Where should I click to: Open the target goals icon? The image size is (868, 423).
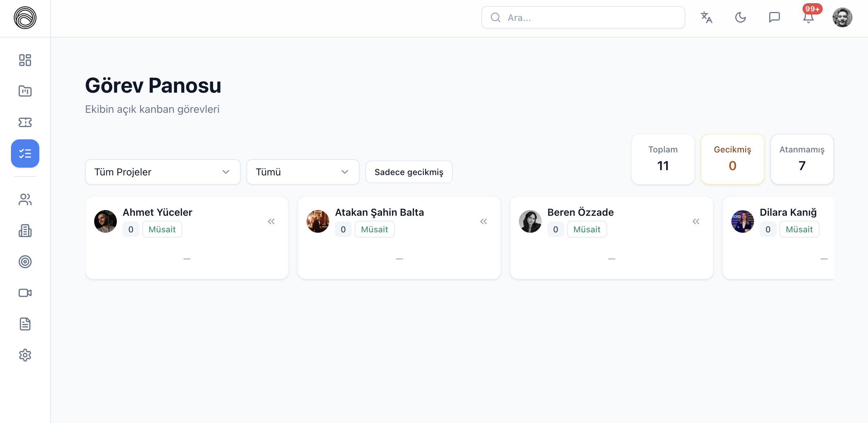pos(25,262)
